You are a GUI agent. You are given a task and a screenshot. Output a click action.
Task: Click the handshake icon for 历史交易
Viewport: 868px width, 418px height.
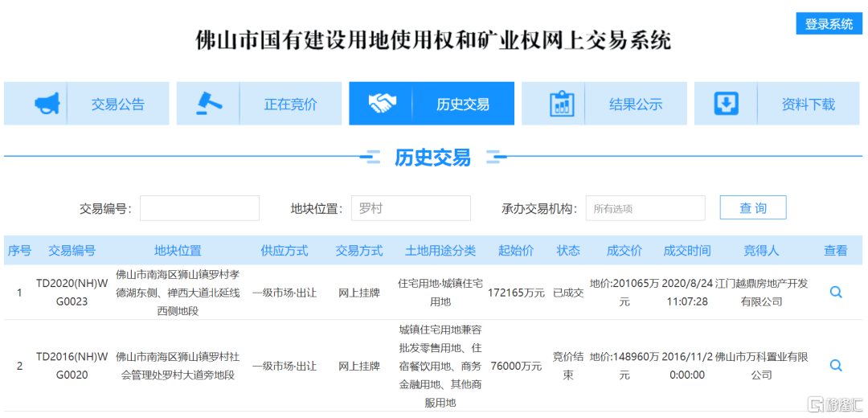tap(382, 104)
